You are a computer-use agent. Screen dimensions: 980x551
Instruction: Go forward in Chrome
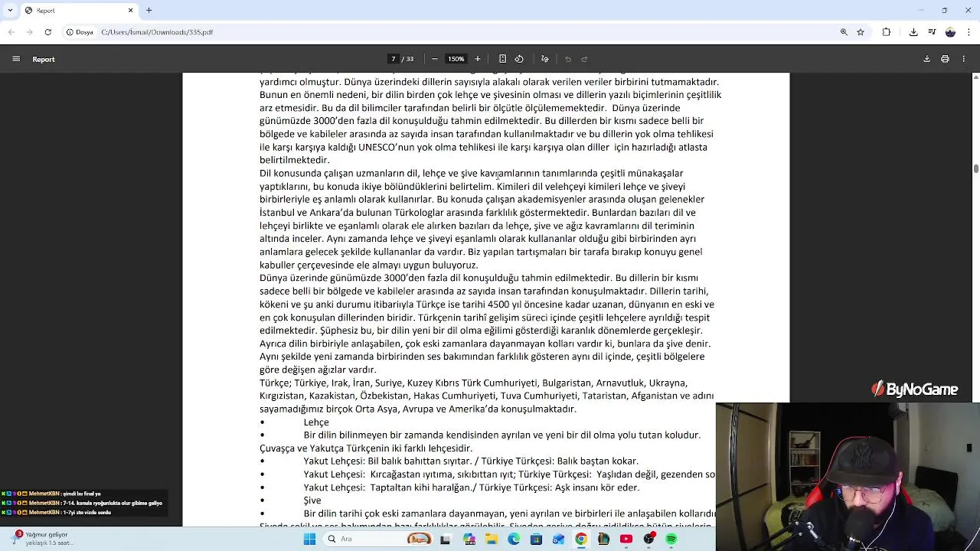click(x=29, y=32)
